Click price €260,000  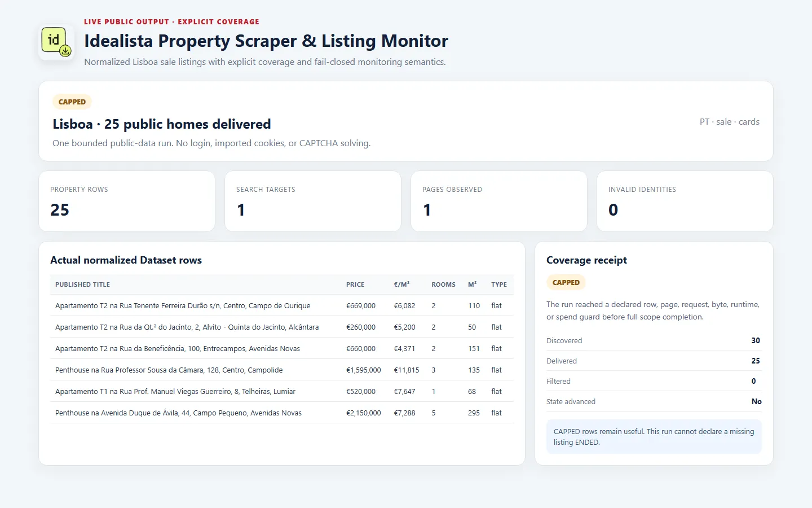point(361,327)
